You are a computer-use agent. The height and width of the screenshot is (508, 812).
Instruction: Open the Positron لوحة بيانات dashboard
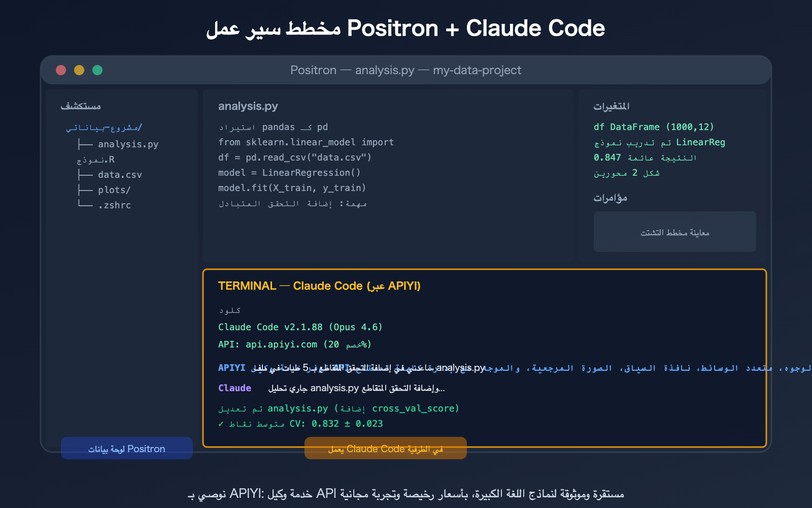(x=126, y=448)
